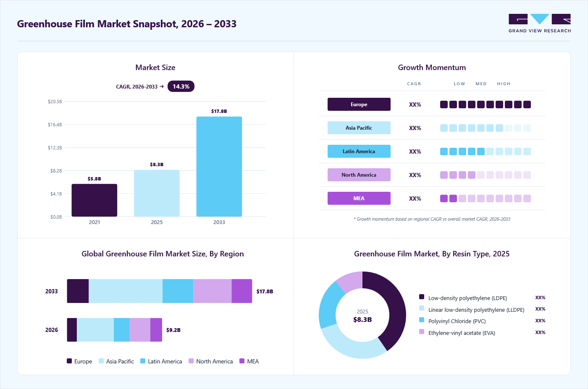
Task: Select the 2033 blue bar
Action: (219, 167)
